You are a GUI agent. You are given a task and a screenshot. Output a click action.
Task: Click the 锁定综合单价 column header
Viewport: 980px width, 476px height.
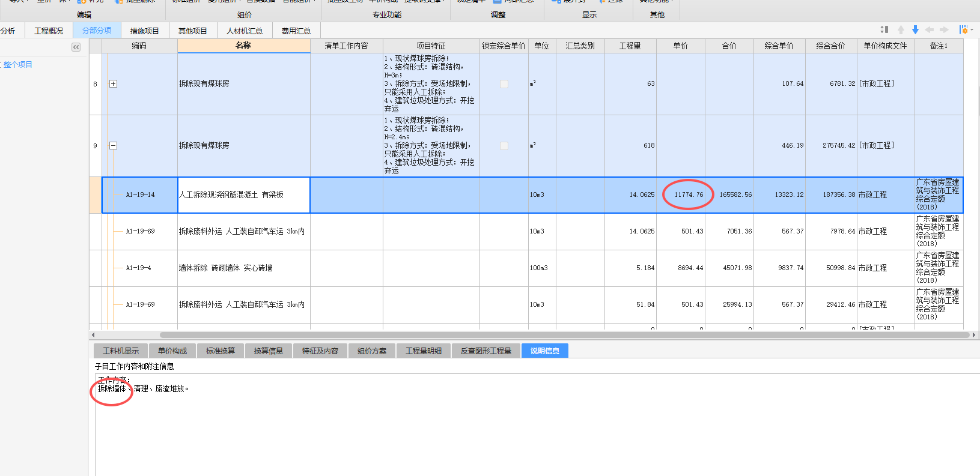pyautogui.click(x=504, y=46)
